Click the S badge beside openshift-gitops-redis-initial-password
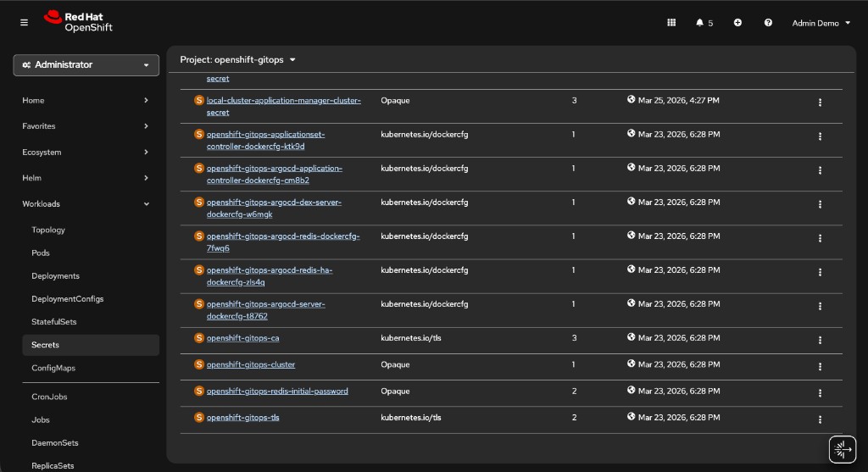868x472 pixels. (198, 391)
